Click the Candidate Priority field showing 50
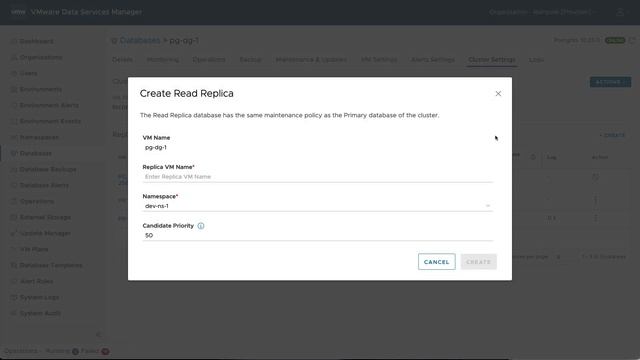This screenshot has width=640, height=360. coord(318,236)
